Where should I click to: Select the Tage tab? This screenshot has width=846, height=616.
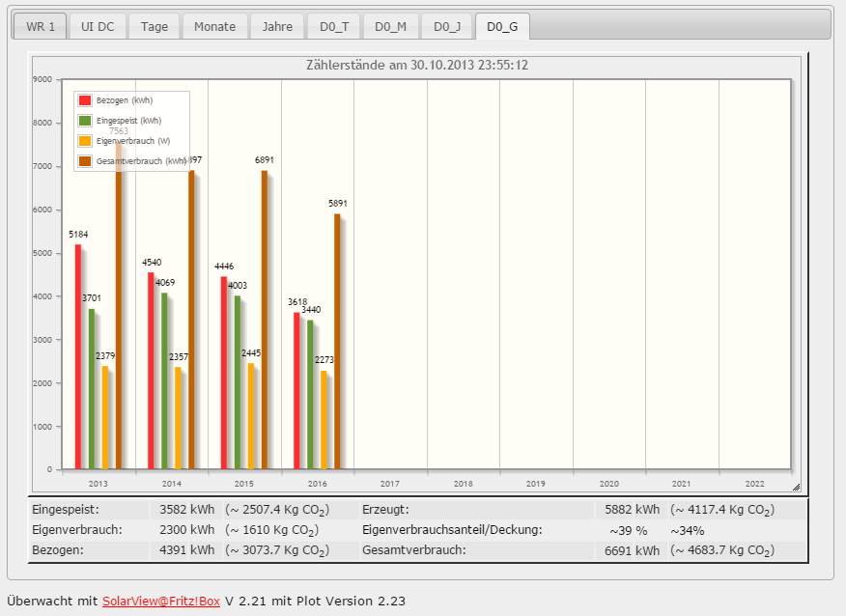click(x=154, y=26)
